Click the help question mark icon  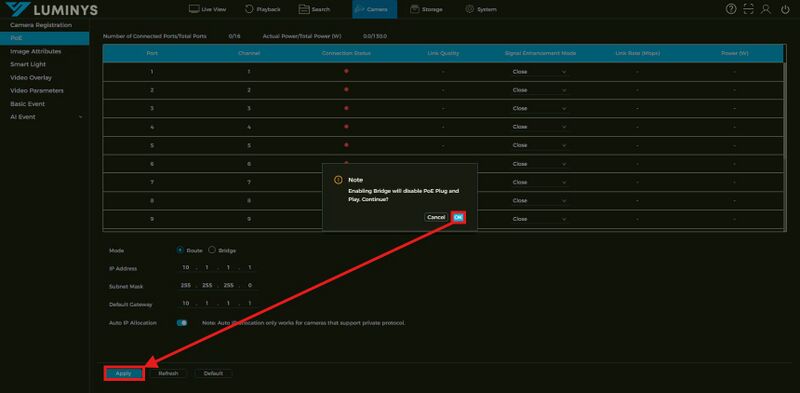pyautogui.click(x=731, y=9)
